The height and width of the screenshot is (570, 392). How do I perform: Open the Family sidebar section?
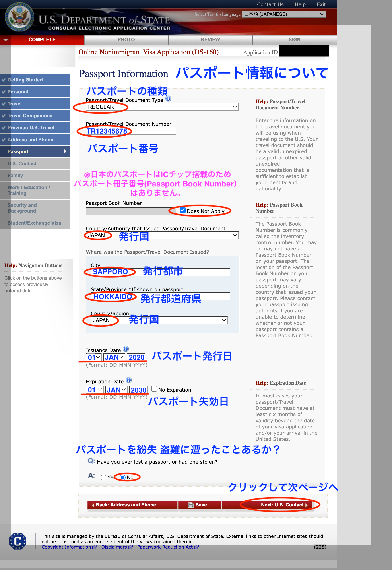(35, 176)
